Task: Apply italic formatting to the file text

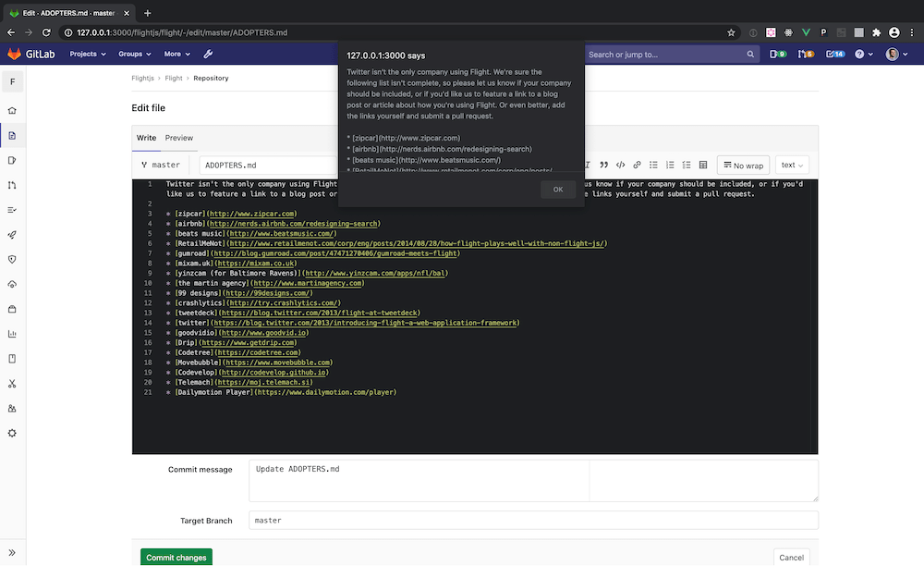Action: tap(589, 165)
